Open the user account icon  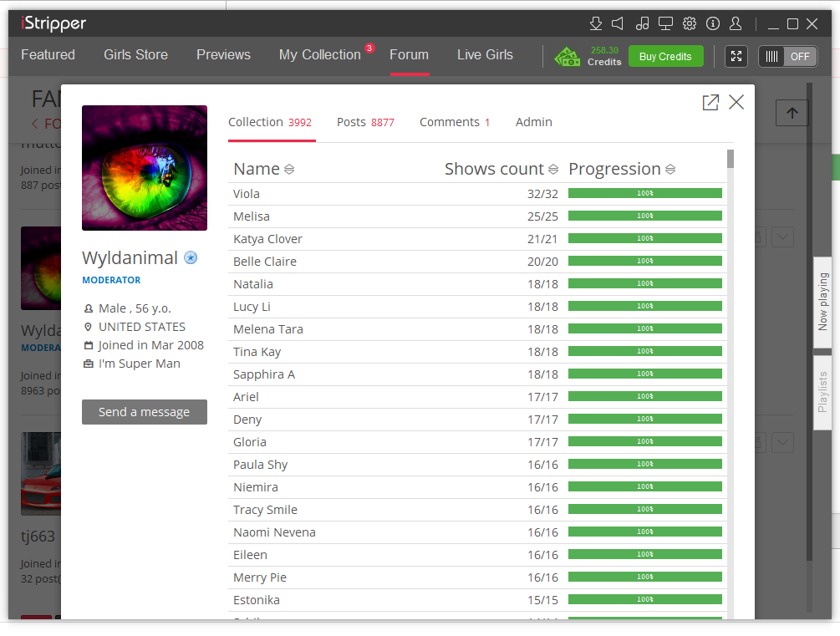pos(736,23)
